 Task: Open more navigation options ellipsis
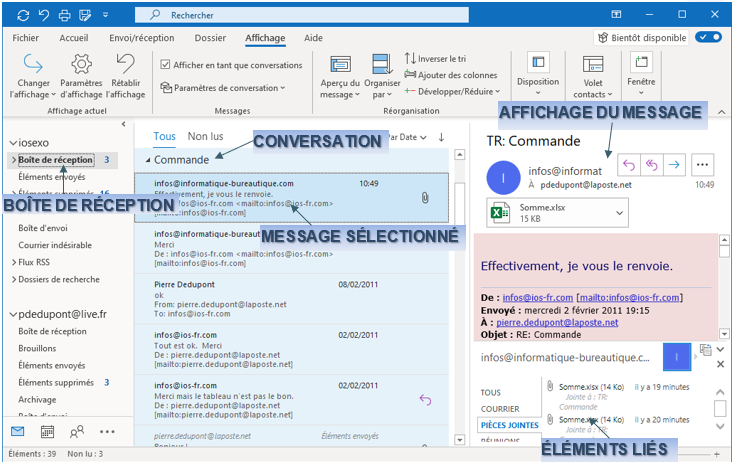pos(107,432)
